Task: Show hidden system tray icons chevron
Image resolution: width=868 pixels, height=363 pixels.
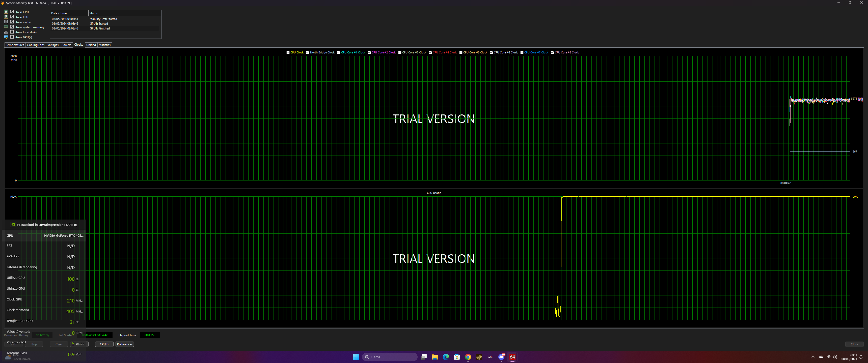Action: pyautogui.click(x=813, y=357)
